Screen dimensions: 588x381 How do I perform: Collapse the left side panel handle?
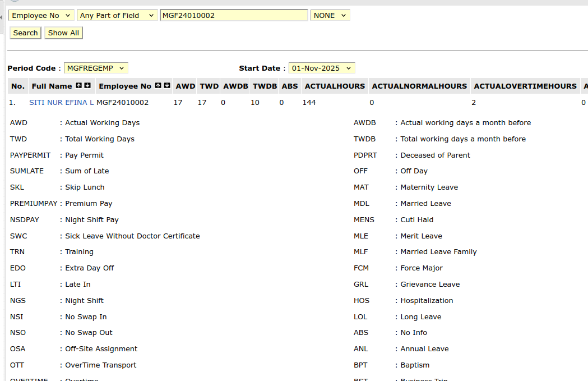click(x=2, y=18)
